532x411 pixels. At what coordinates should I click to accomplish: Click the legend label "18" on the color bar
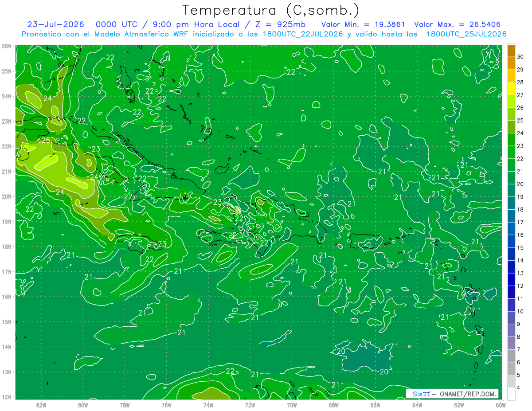click(520, 209)
